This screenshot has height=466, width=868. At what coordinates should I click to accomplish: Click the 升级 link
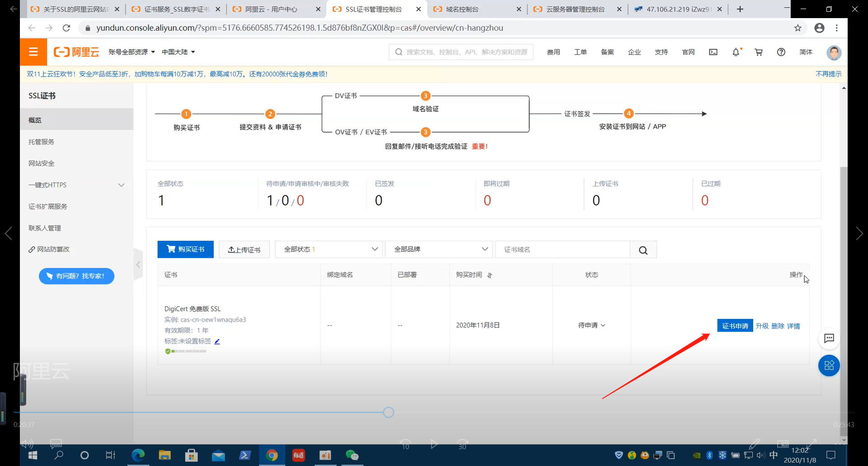coord(762,326)
